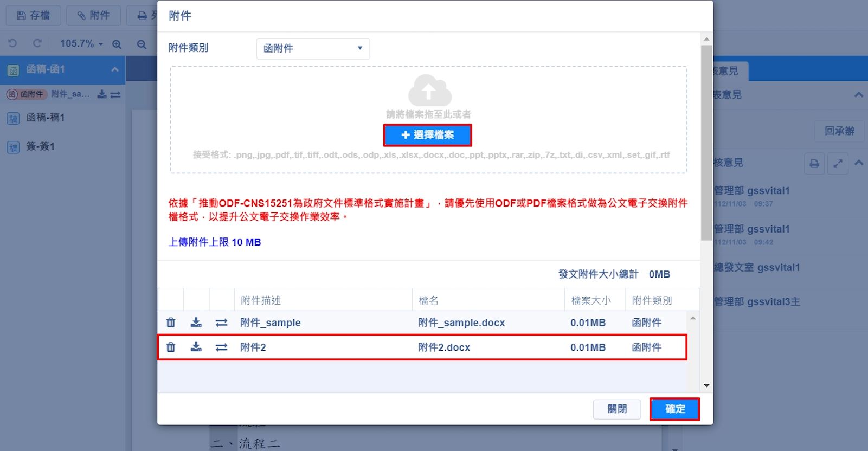Download the 附件2.docx attachment
Image resolution: width=868 pixels, height=451 pixels.
coord(196,347)
